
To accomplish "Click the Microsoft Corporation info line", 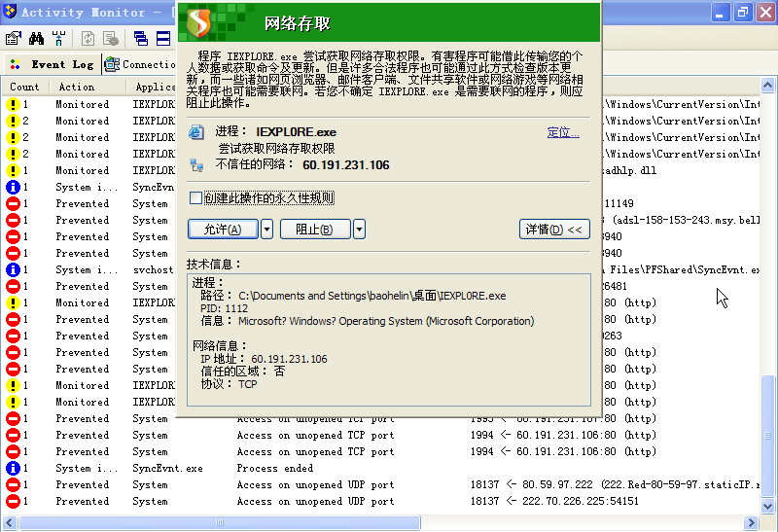I will point(368,321).
